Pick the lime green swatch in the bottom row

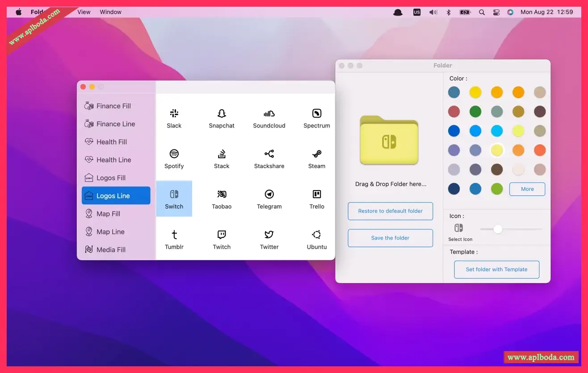tap(497, 189)
